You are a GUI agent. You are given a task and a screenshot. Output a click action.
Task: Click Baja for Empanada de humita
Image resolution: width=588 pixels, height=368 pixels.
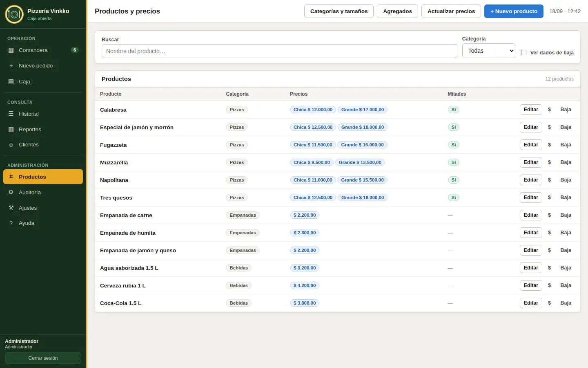(566, 233)
